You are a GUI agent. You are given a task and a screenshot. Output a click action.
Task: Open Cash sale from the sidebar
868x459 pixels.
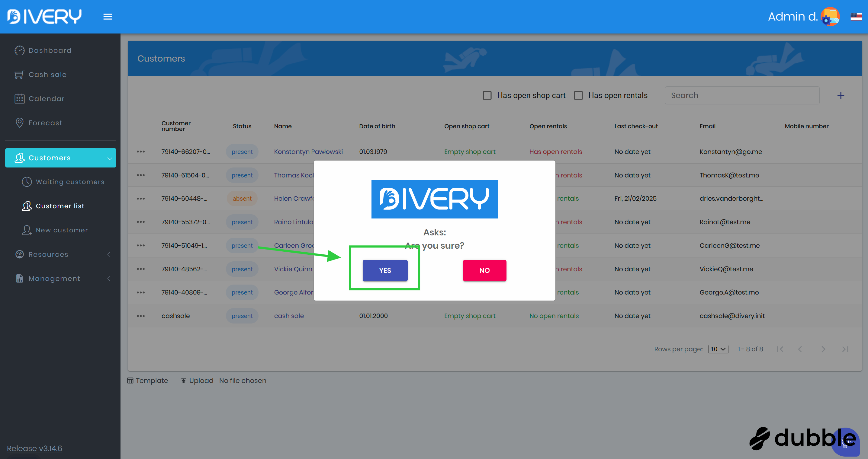[47, 75]
